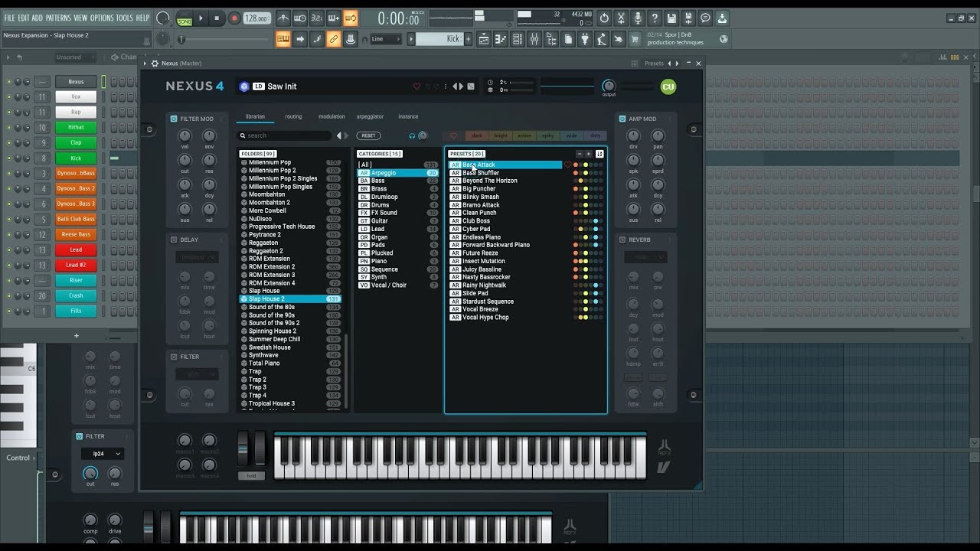The width and height of the screenshot is (980, 551).
Task: Open the OPTIONS menu
Action: 102,18
